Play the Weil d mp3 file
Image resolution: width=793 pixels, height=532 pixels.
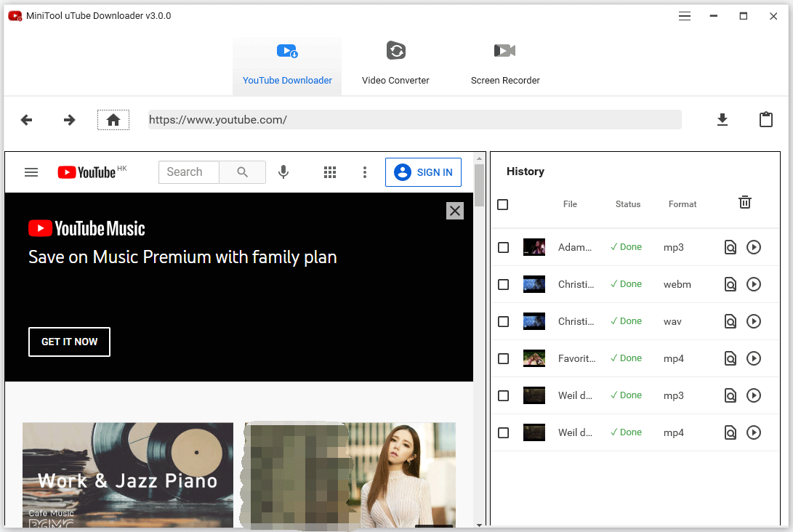click(754, 395)
